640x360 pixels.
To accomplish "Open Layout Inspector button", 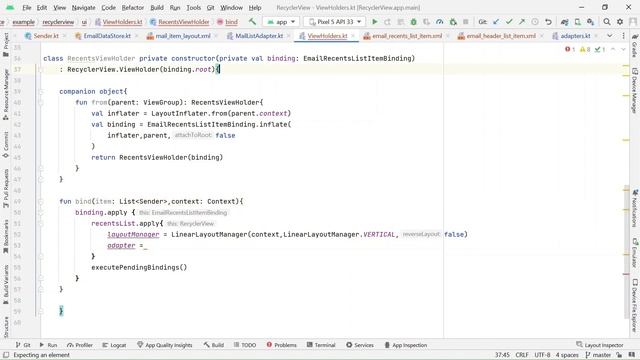I will [x=600, y=345].
